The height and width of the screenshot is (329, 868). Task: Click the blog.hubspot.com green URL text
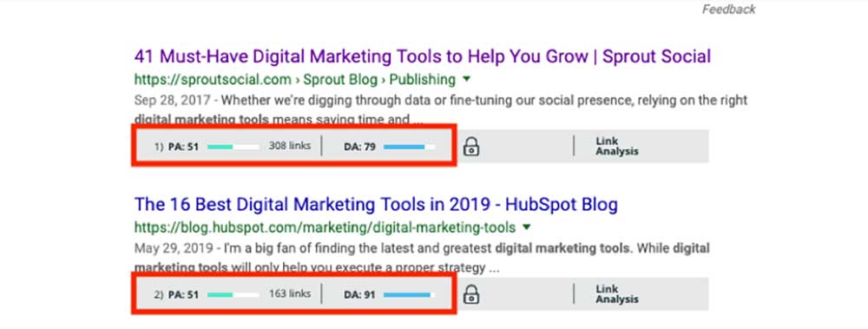(325, 227)
